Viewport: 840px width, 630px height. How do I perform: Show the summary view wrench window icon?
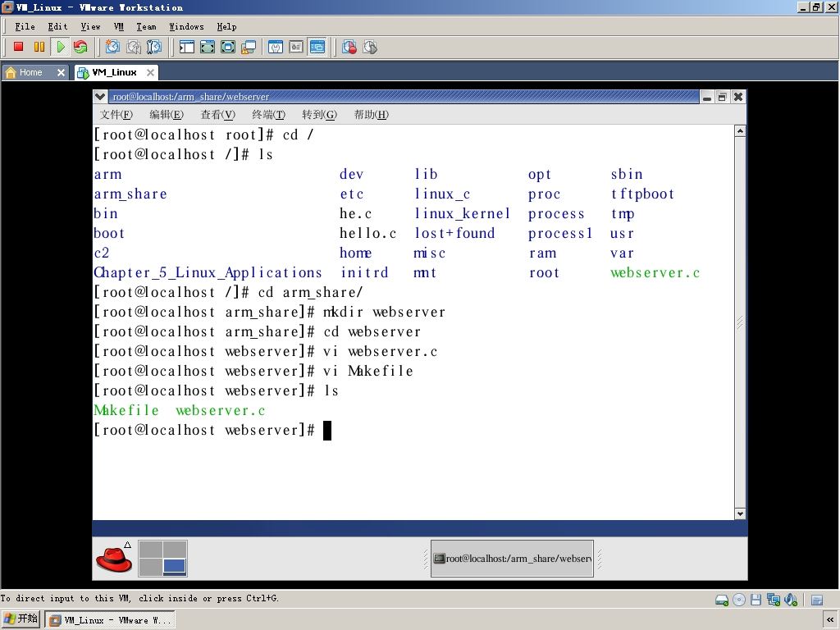[276, 47]
